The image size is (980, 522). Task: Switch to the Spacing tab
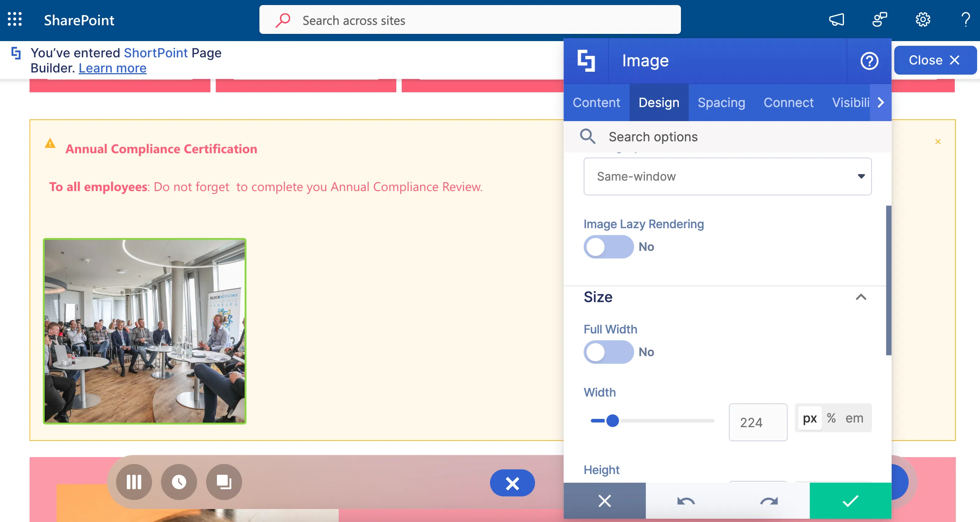coord(721,102)
